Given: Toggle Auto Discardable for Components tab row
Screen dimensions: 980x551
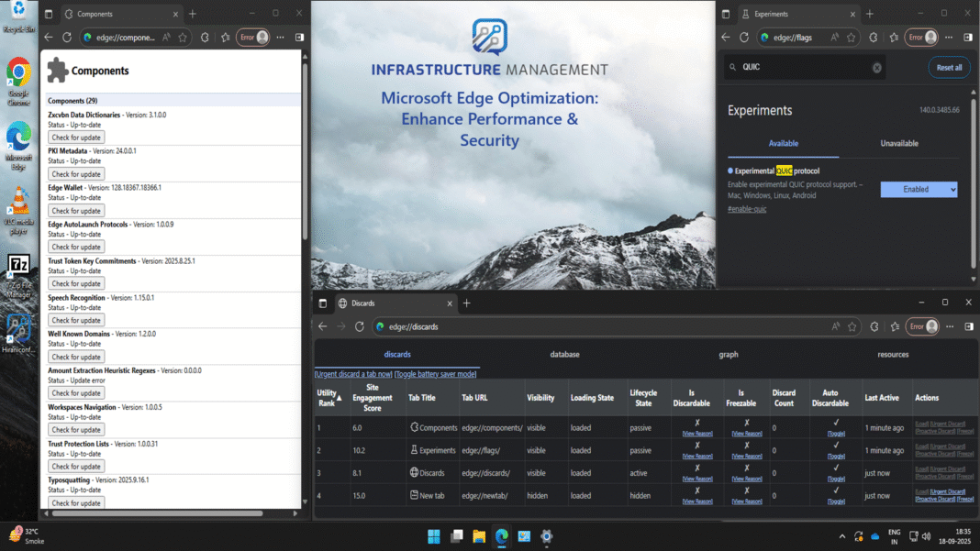Looking at the screenshot, I should [x=836, y=433].
